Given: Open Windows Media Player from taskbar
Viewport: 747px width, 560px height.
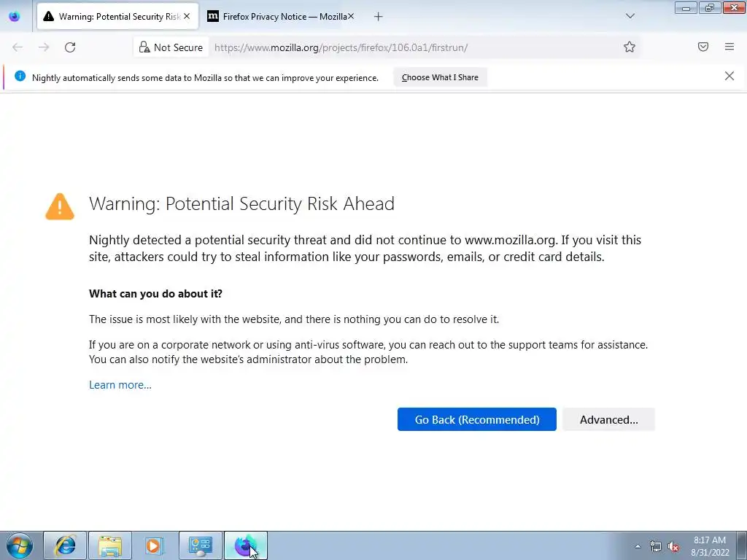Looking at the screenshot, I should pyautogui.click(x=155, y=545).
